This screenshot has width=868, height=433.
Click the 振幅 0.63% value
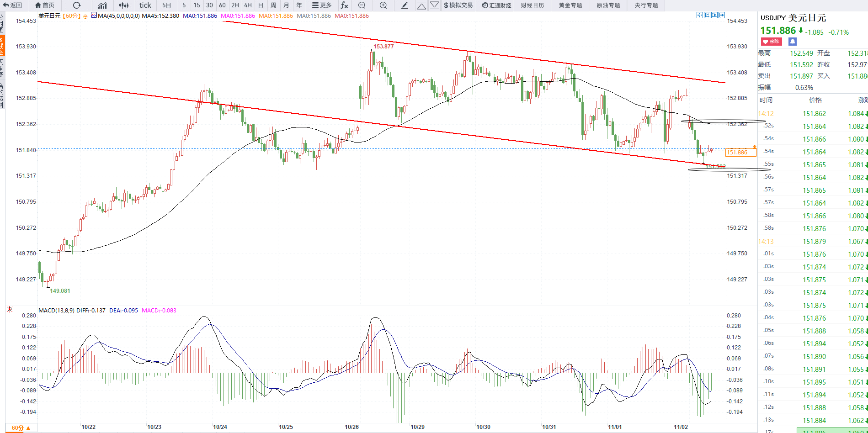coord(804,88)
